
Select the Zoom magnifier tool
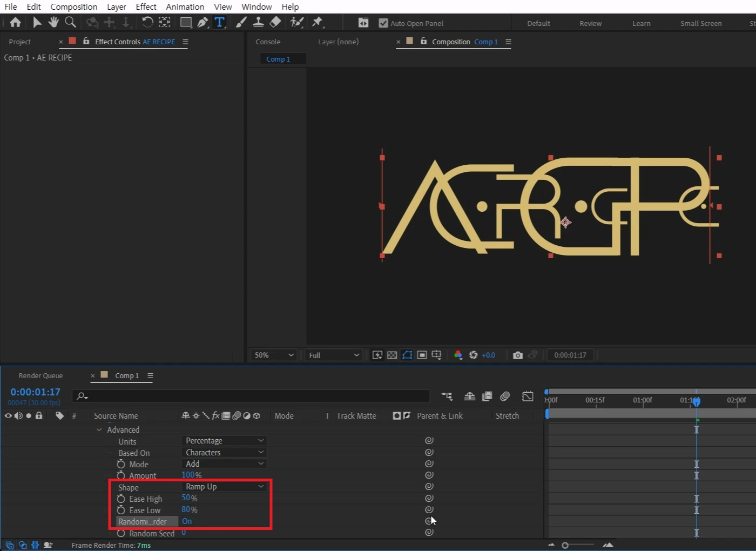click(70, 22)
